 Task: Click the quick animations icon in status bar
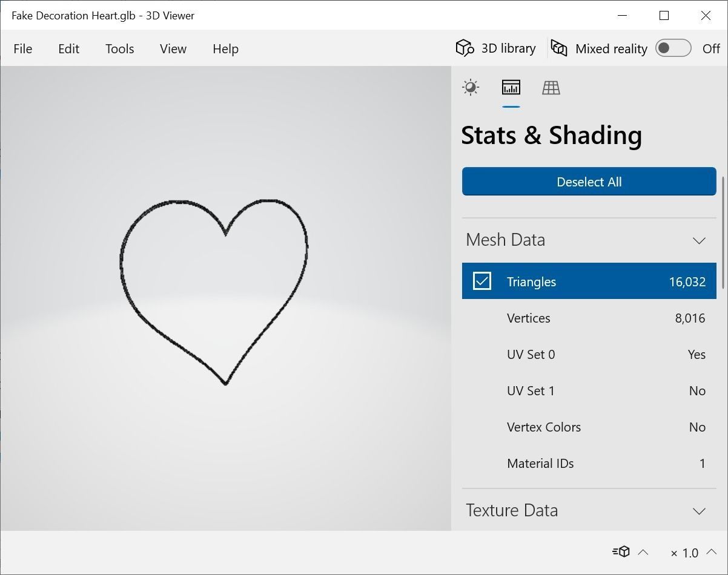coord(621,552)
